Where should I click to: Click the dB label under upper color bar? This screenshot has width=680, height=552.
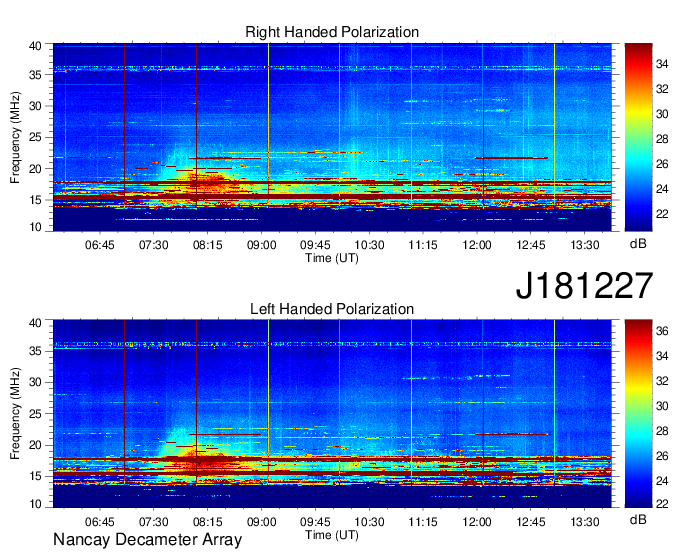click(x=638, y=244)
